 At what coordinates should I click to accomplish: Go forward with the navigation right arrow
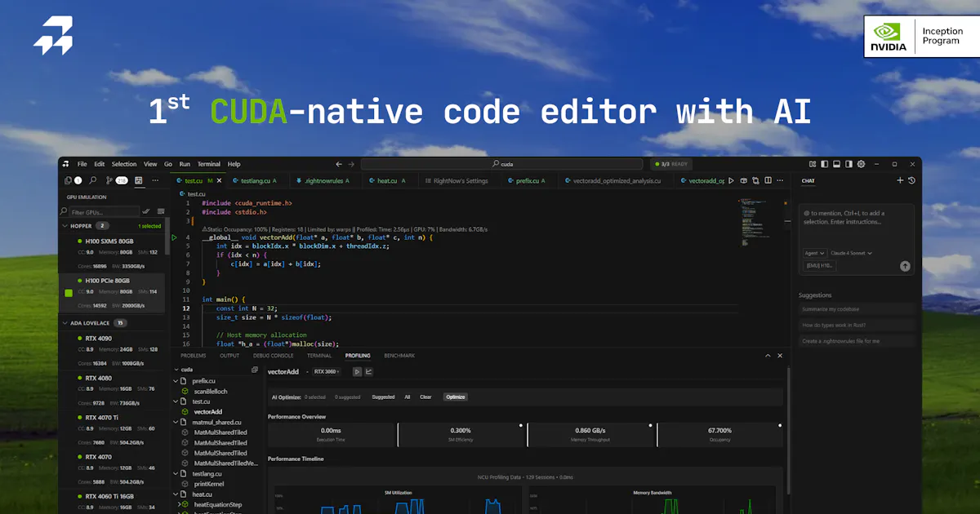(351, 164)
